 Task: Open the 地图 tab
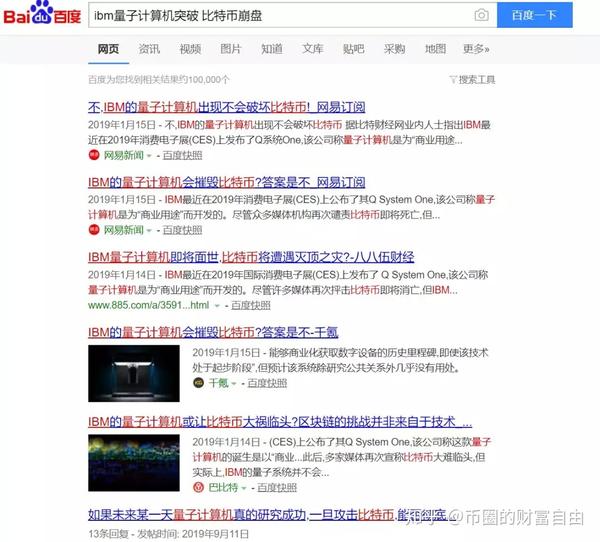pos(435,49)
